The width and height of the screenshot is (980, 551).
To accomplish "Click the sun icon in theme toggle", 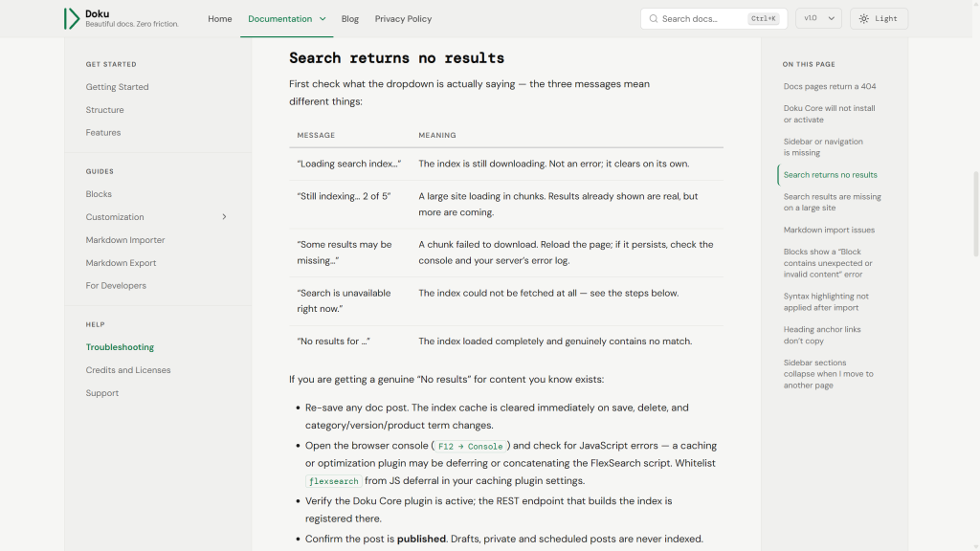I will pyautogui.click(x=864, y=19).
